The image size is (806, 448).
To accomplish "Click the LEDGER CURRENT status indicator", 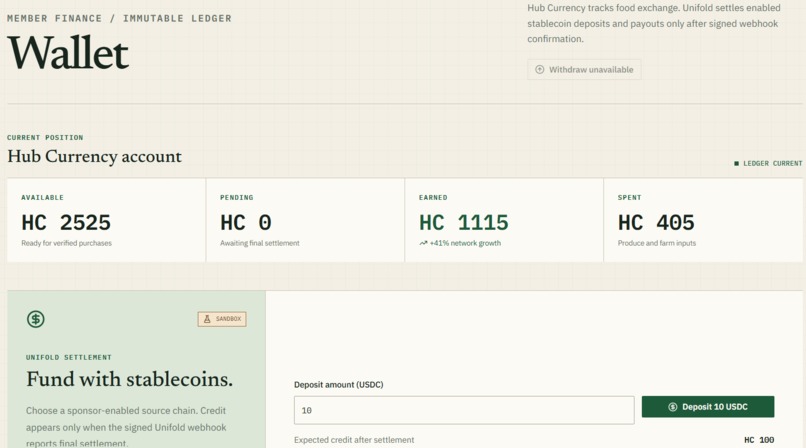I will (768, 163).
